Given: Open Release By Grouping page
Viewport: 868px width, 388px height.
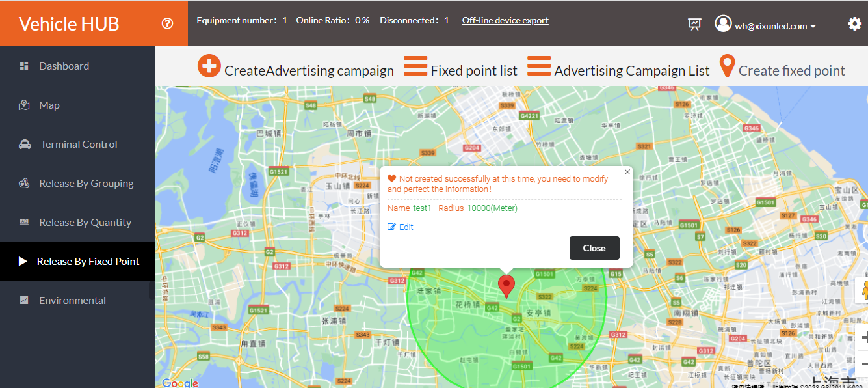Looking at the screenshot, I should tap(86, 183).
